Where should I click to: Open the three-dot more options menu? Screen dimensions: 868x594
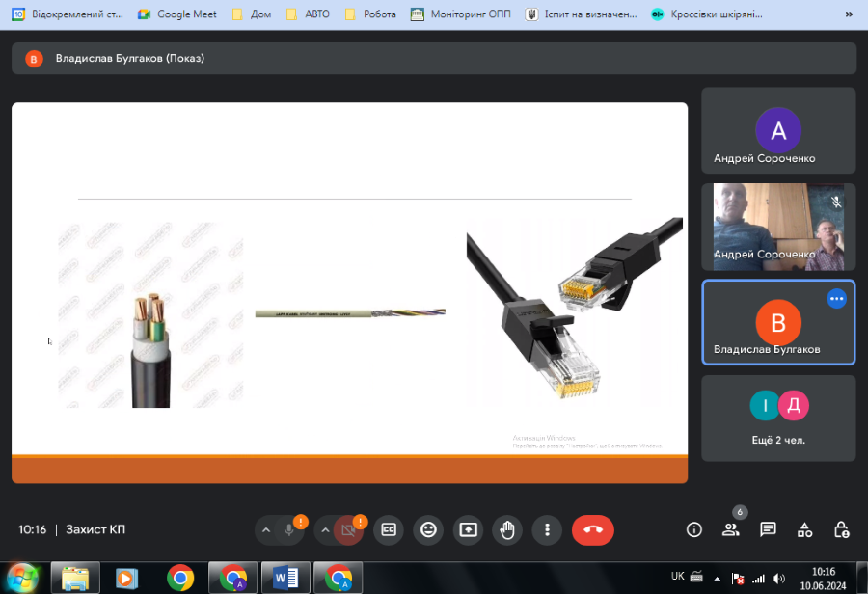(547, 529)
